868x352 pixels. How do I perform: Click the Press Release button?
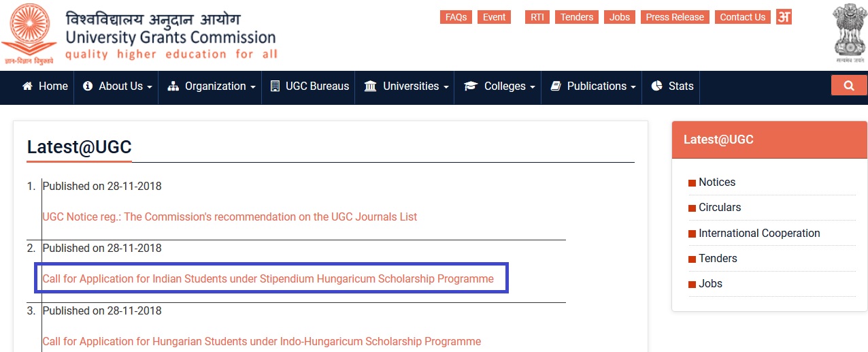click(x=675, y=17)
